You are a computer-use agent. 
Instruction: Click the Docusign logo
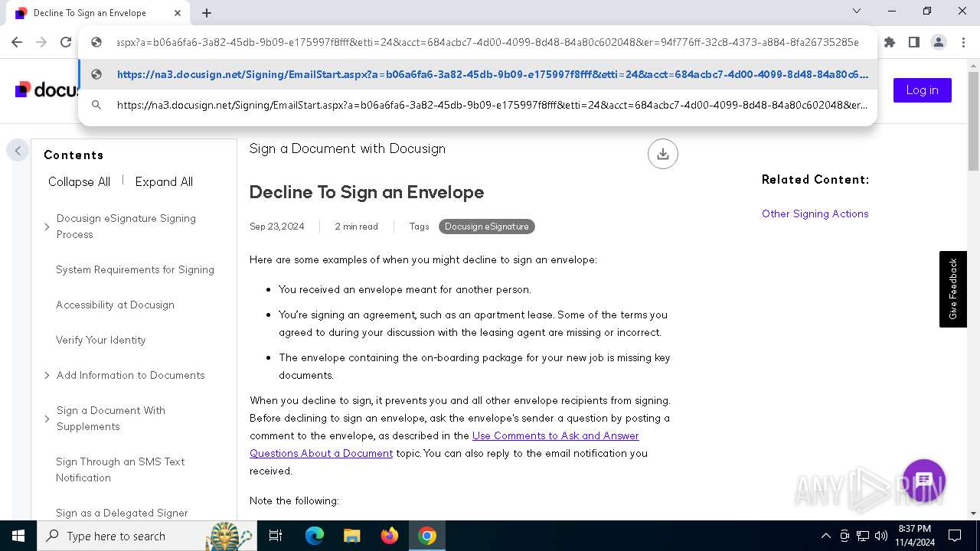[x=47, y=90]
